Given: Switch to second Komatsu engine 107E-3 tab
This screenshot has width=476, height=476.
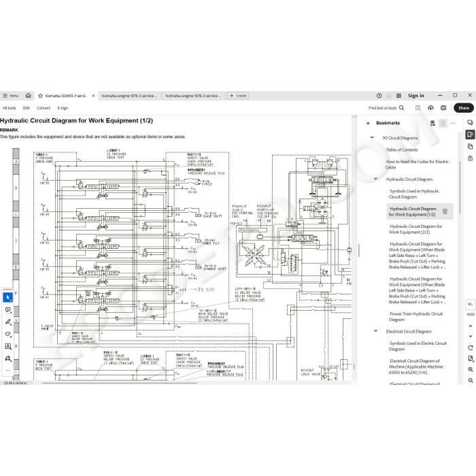Looking at the screenshot, I should 129,96.
